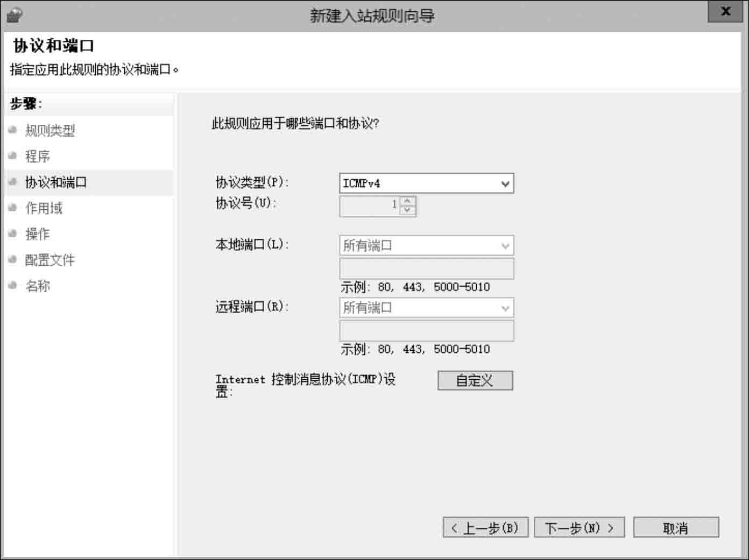Click the 指定应用此规则的协议和端口 description

pyautogui.click(x=94, y=70)
